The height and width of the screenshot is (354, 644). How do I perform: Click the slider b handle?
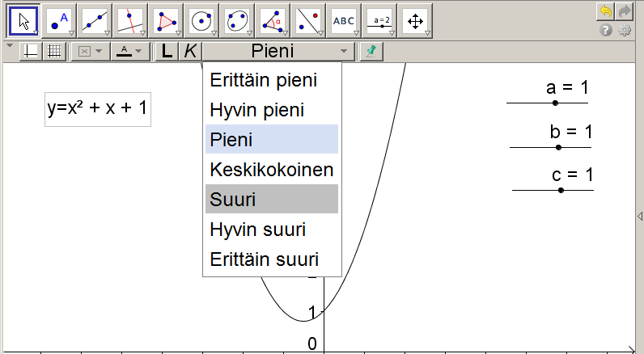(558, 147)
